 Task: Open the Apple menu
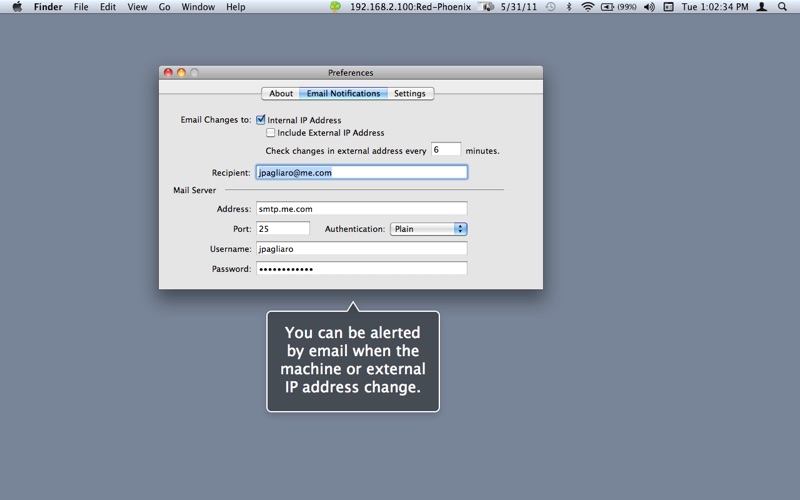[17, 7]
